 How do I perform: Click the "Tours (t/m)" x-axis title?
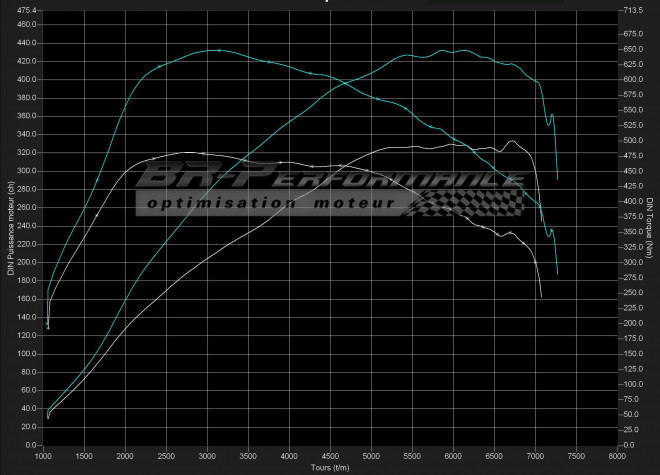pos(327,467)
